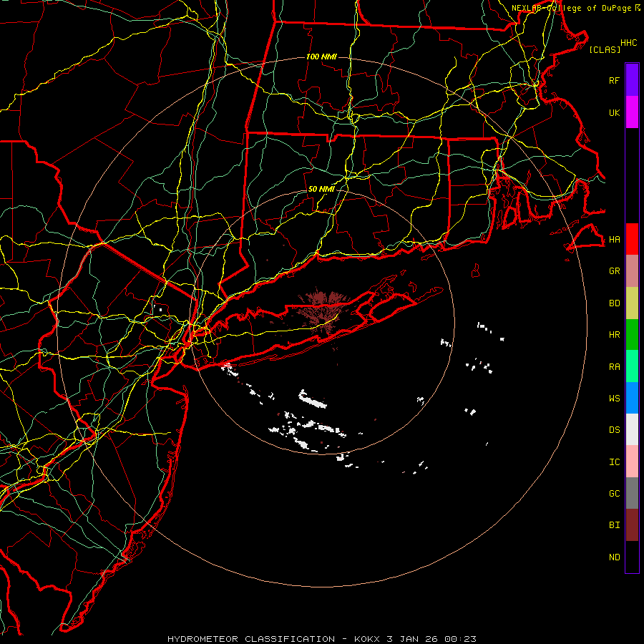Click the HR green legend swatch
The width and height of the screenshot is (644, 644).
point(632,335)
